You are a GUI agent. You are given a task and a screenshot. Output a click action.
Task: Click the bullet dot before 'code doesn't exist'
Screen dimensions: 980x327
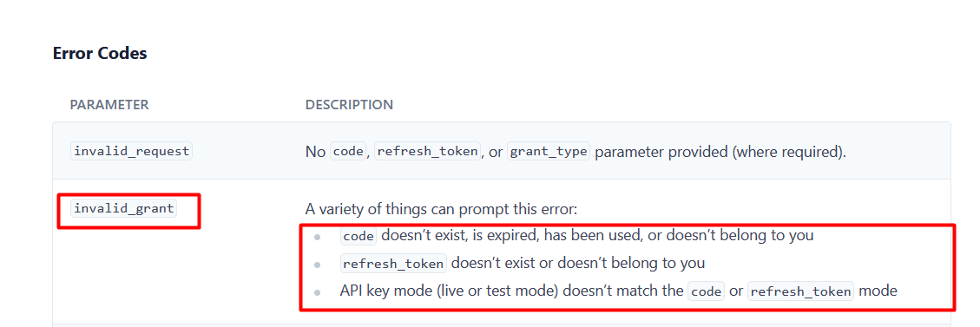(x=318, y=237)
